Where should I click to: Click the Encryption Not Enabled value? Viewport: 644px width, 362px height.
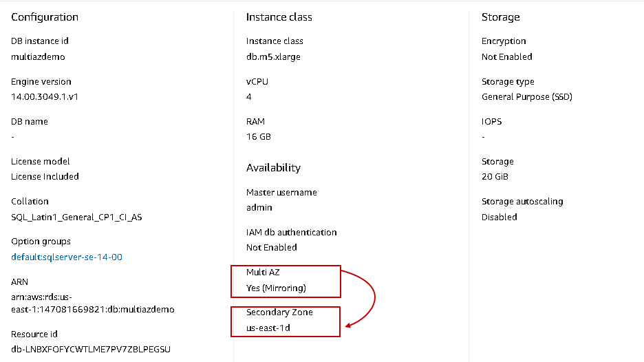[x=506, y=56]
